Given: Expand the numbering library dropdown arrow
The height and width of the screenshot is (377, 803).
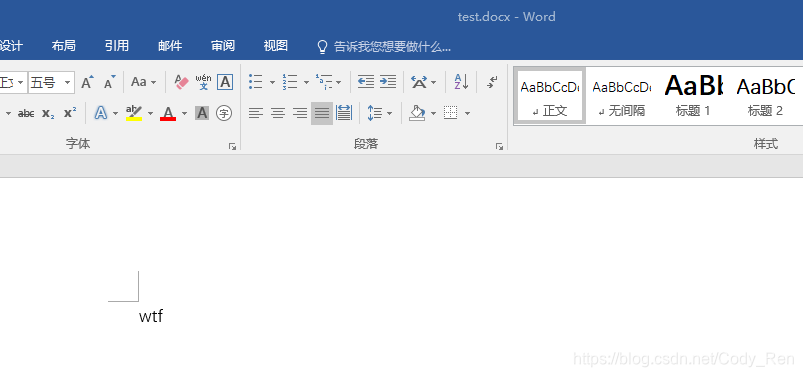Looking at the screenshot, I should 306,82.
